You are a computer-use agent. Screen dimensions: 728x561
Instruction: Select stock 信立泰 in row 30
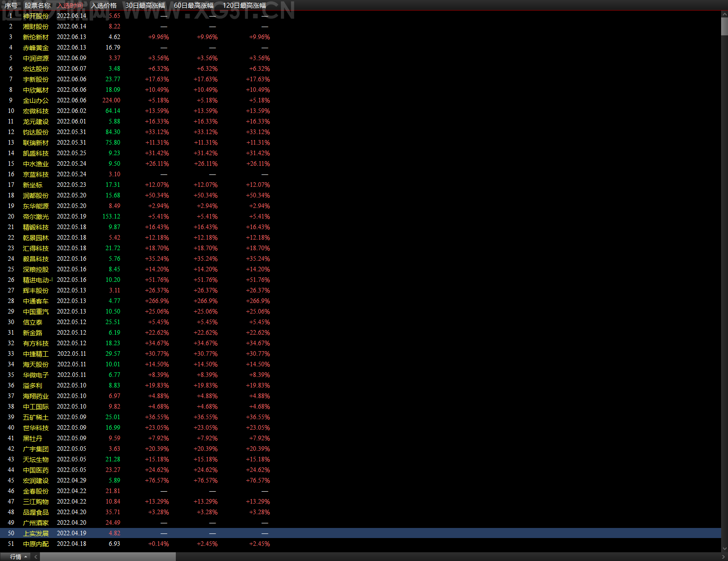pos(33,322)
